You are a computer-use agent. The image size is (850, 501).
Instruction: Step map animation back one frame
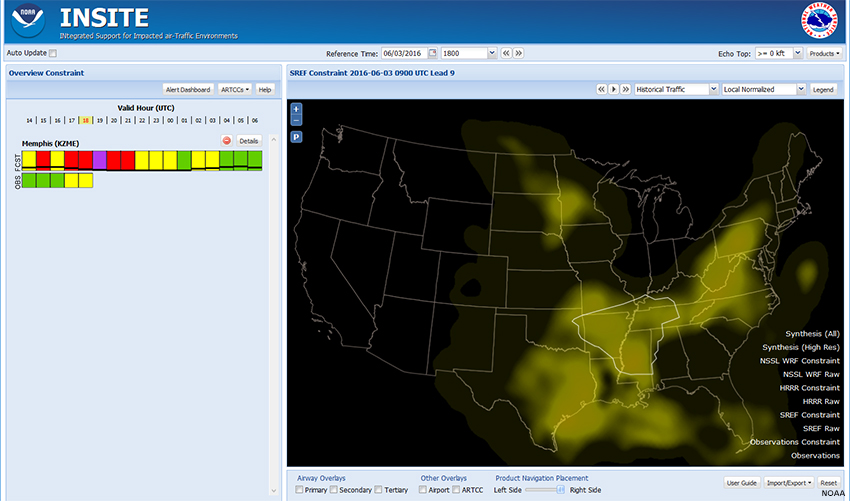click(x=601, y=89)
